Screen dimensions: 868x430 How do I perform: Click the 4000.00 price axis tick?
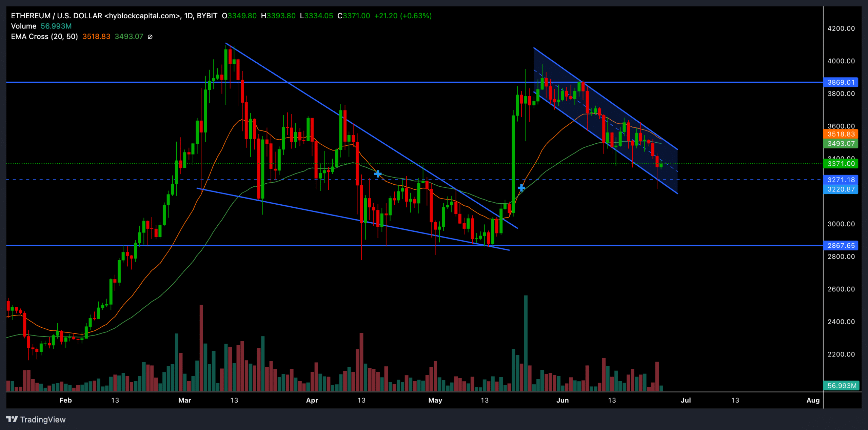pos(841,61)
